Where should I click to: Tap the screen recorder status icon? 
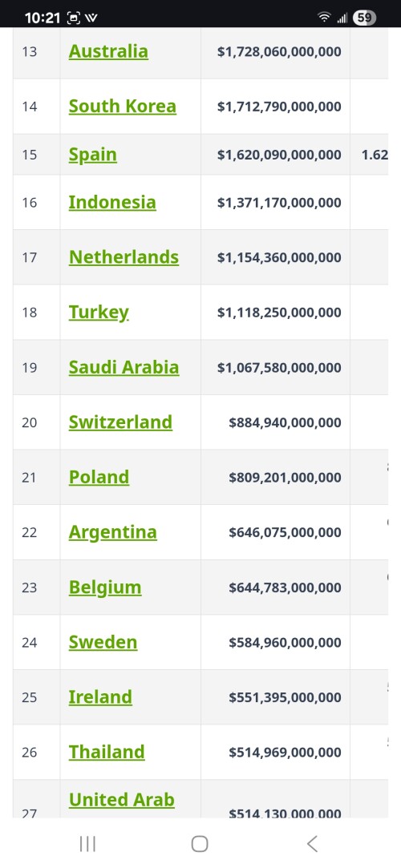coord(73,18)
